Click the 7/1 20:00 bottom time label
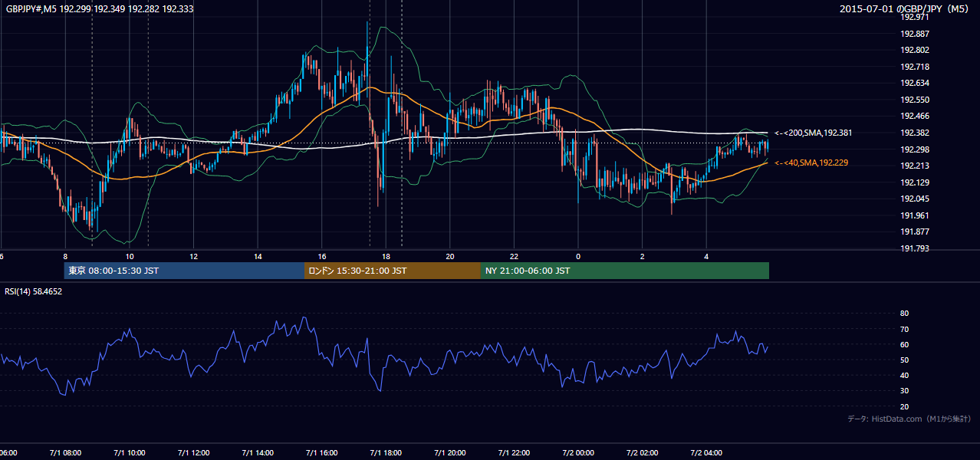The width and height of the screenshot is (980, 460). click(x=450, y=453)
